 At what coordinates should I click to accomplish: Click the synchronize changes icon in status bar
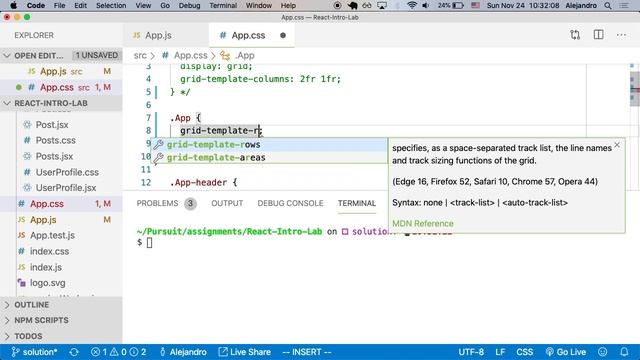(74, 352)
